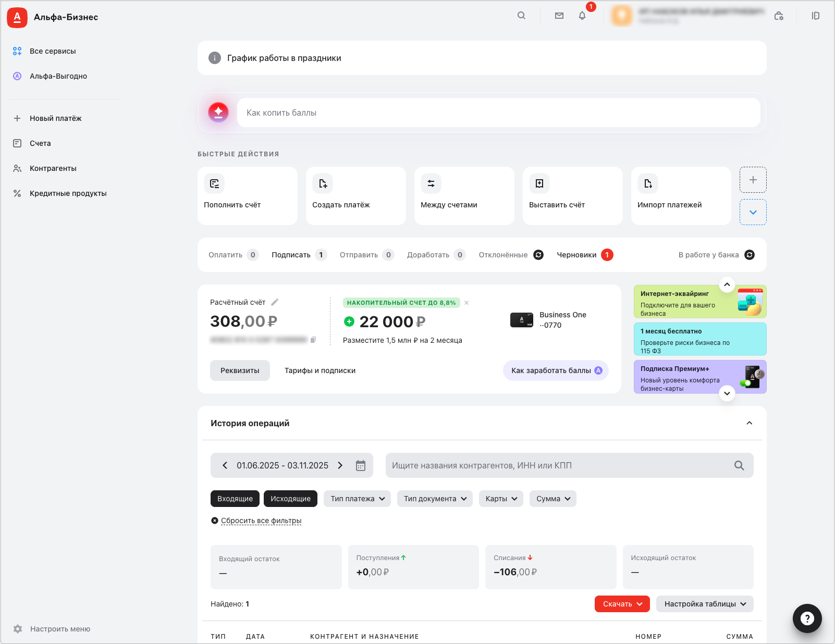Click the AI assistant star icon
The width and height of the screenshot is (835, 644).
pos(218,112)
